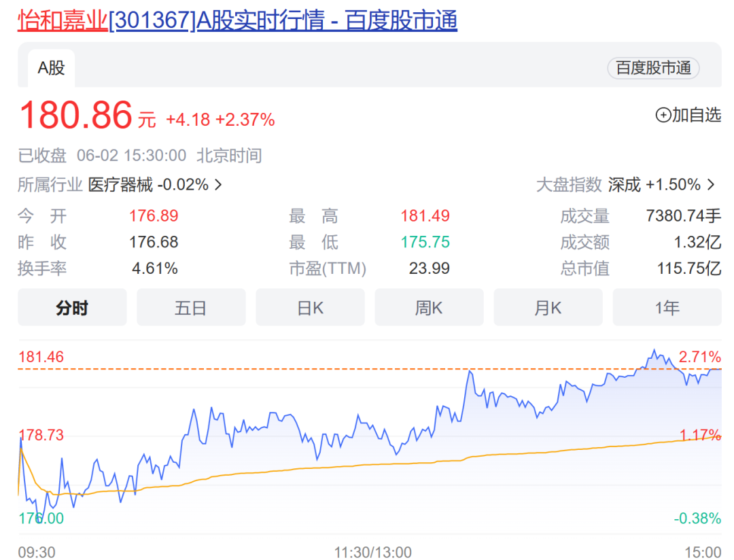
Task: Click the change amount +4.18
Action: [188, 120]
